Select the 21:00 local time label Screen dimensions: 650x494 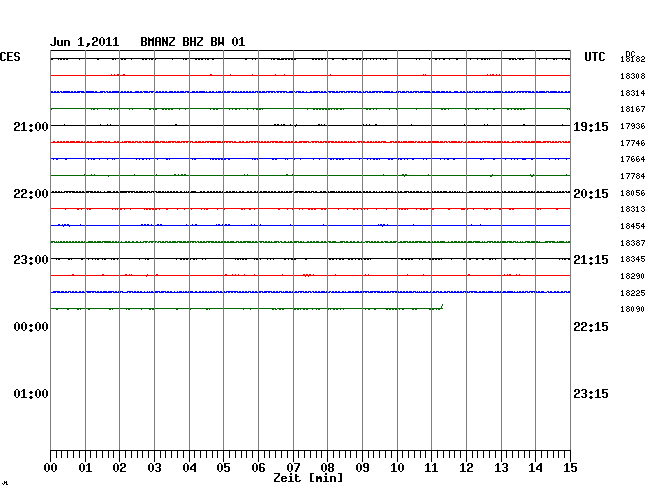(31, 126)
